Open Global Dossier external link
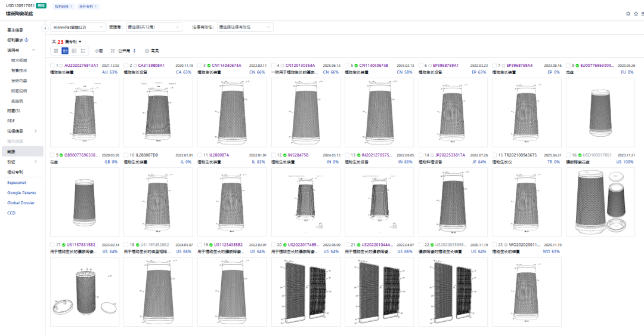The width and height of the screenshot is (644, 335). [21, 203]
